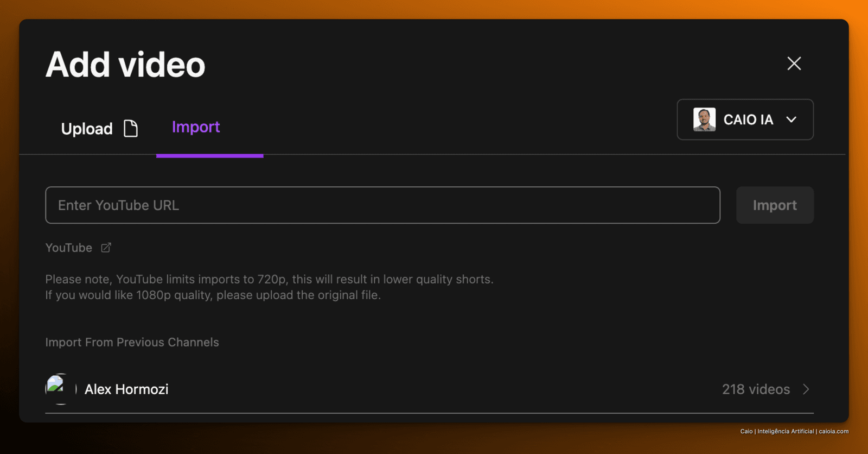The width and height of the screenshot is (868, 454).
Task: Click the CAIO IA profile avatar
Action: [x=704, y=119]
